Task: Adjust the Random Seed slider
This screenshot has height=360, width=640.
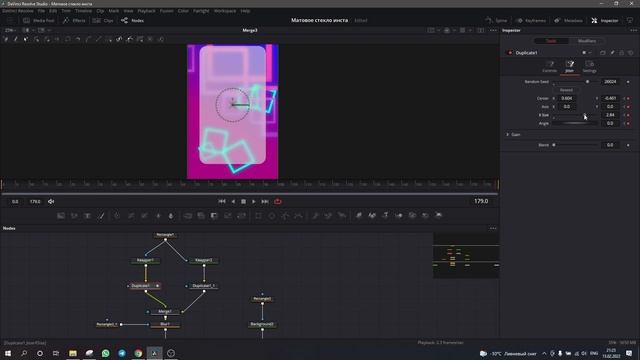Action: [575, 82]
